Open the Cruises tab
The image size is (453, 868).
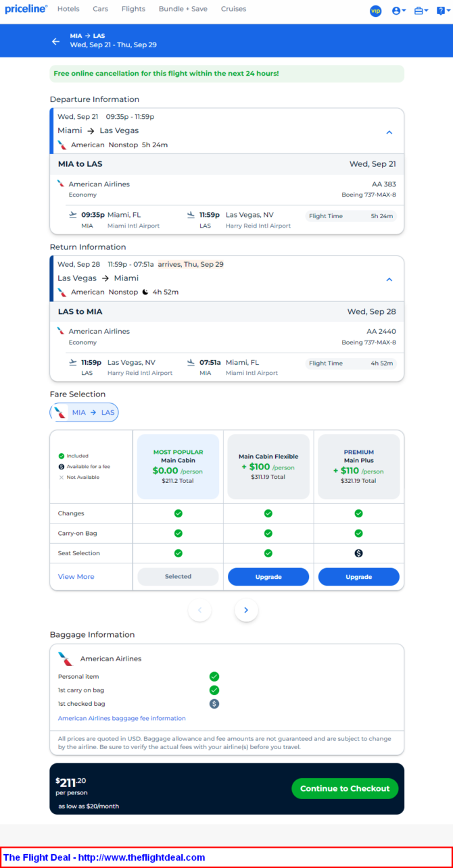tap(233, 9)
